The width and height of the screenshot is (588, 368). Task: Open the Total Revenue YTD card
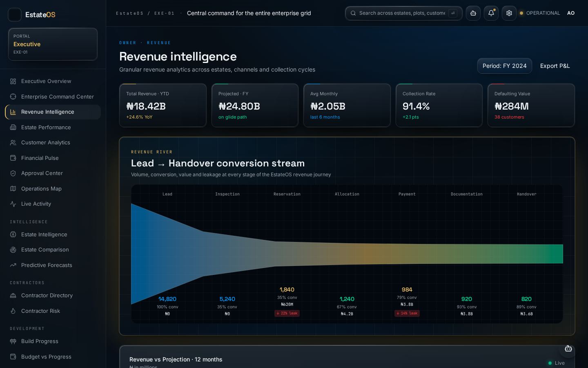(x=163, y=105)
